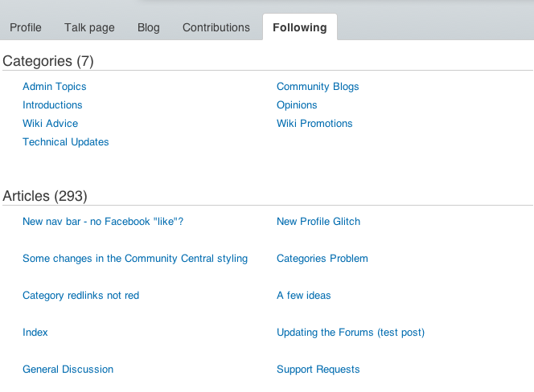Select the Contributions tab
Image resolution: width=534 pixels, height=392 pixels.
216,27
